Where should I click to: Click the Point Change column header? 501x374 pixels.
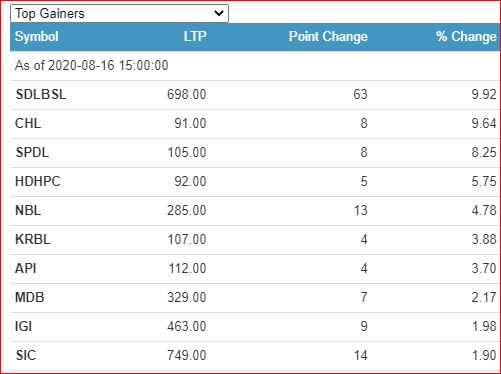328,36
